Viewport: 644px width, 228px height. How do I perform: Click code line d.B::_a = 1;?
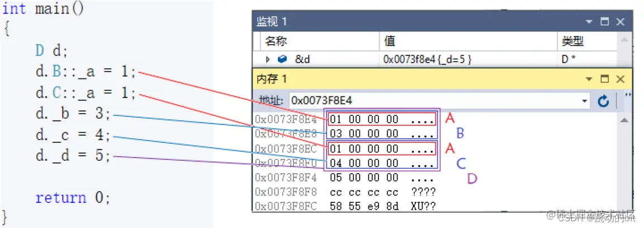(86, 72)
